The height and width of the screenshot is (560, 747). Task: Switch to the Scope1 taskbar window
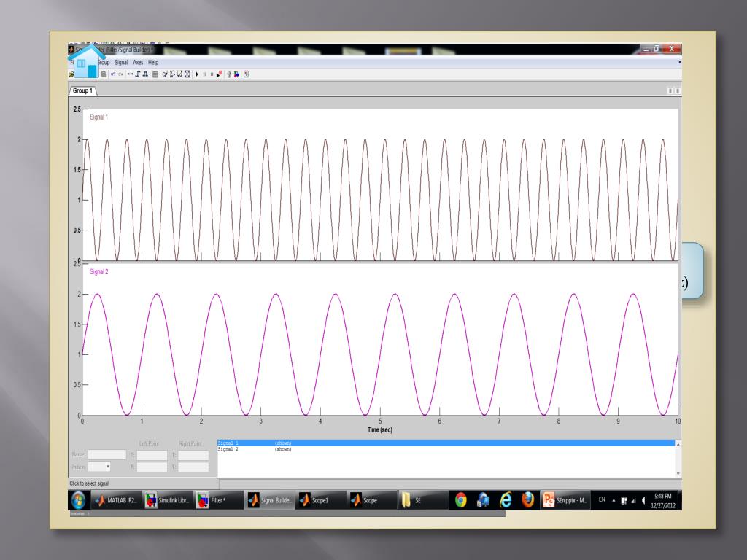click(322, 500)
